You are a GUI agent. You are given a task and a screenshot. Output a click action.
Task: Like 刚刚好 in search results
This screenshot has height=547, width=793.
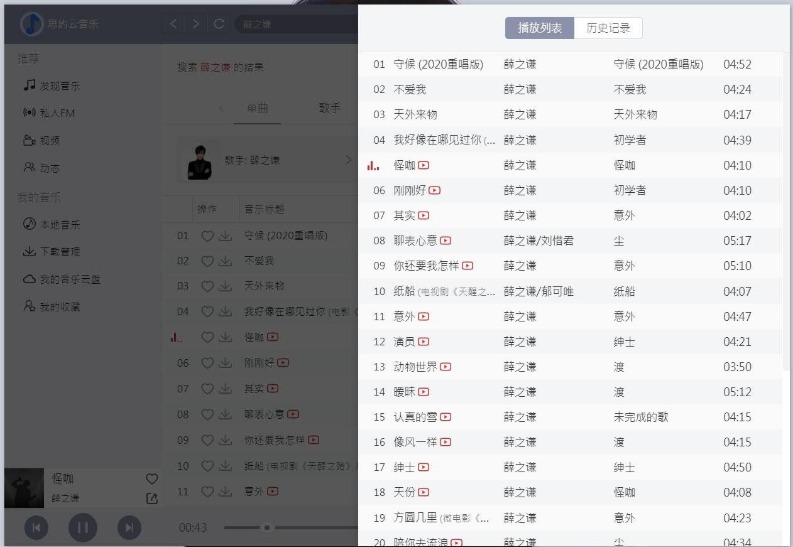[207, 363]
